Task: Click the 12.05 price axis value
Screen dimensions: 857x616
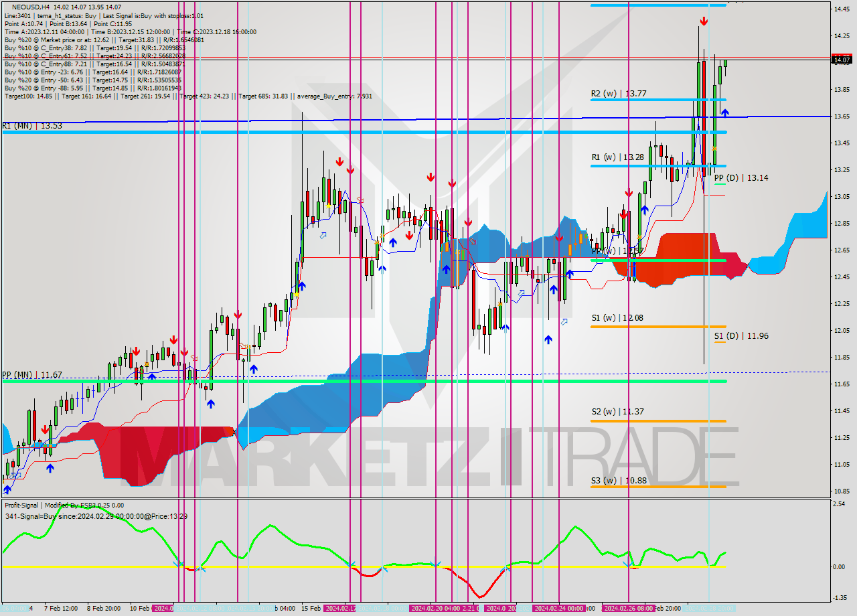Action: 842,330
